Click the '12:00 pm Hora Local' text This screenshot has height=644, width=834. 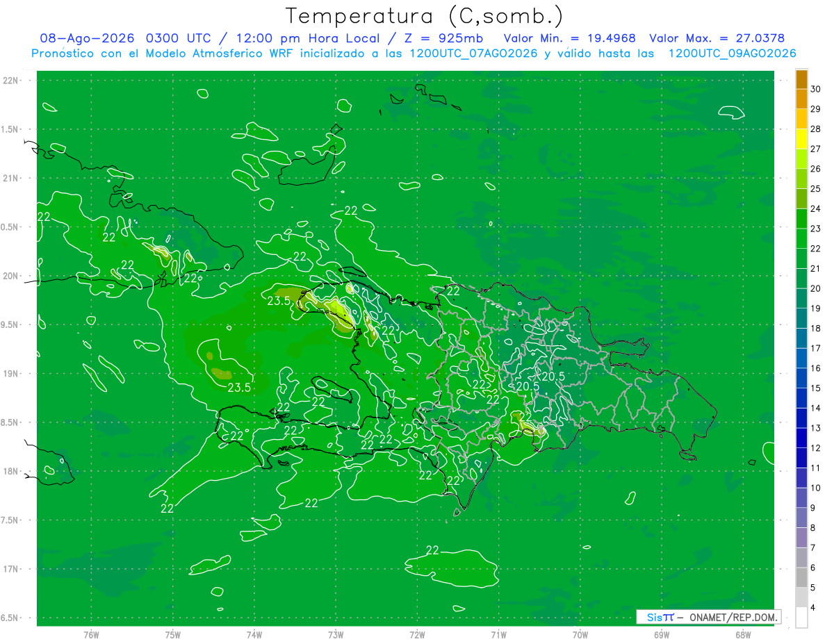click(x=309, y=38)
